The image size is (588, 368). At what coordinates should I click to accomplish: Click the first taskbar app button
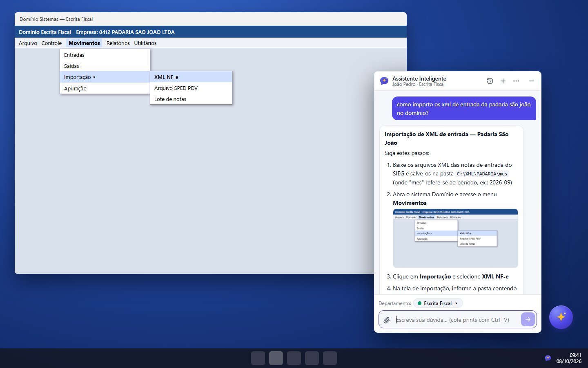258,358
